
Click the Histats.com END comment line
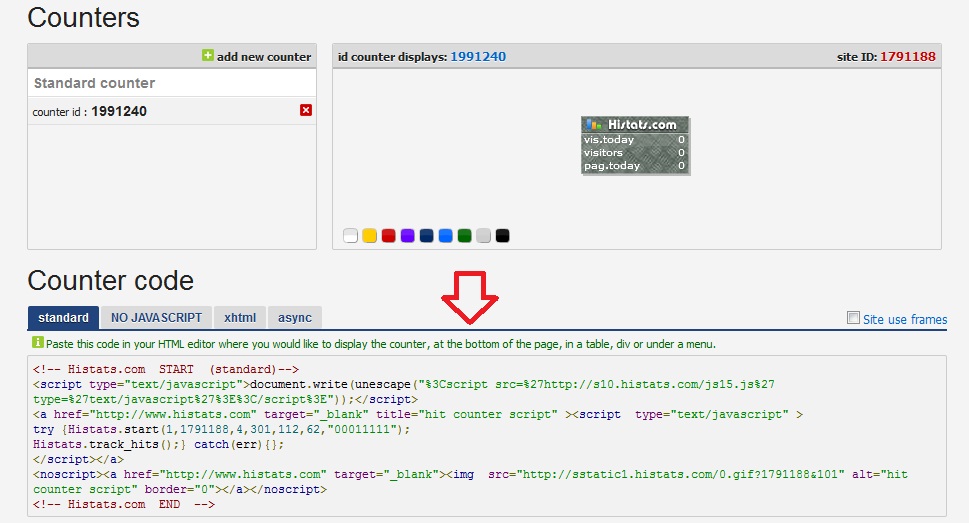[x=124, y=504]
